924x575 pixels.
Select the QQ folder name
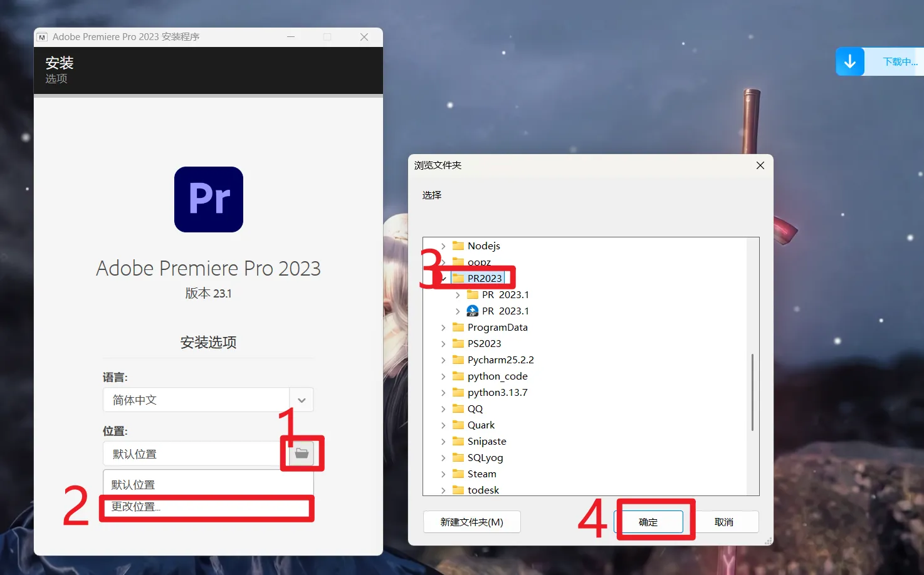[x=475, y=408]
